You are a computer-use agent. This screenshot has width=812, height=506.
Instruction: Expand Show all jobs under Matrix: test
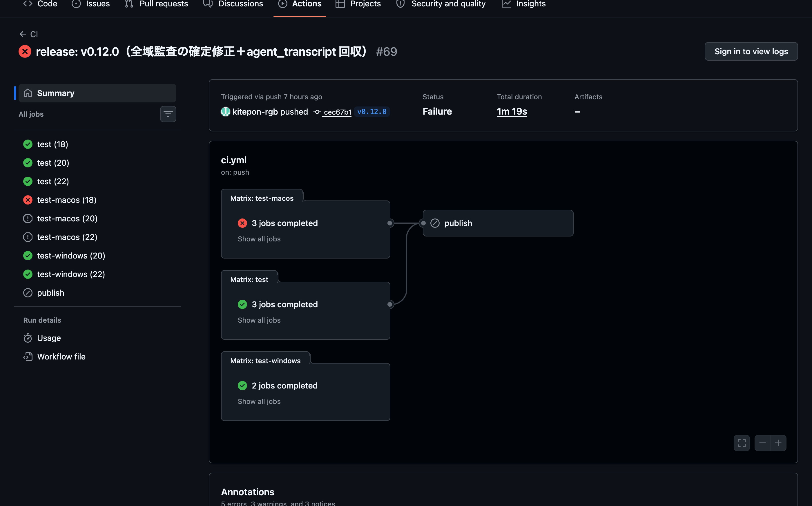click(259, 320)
